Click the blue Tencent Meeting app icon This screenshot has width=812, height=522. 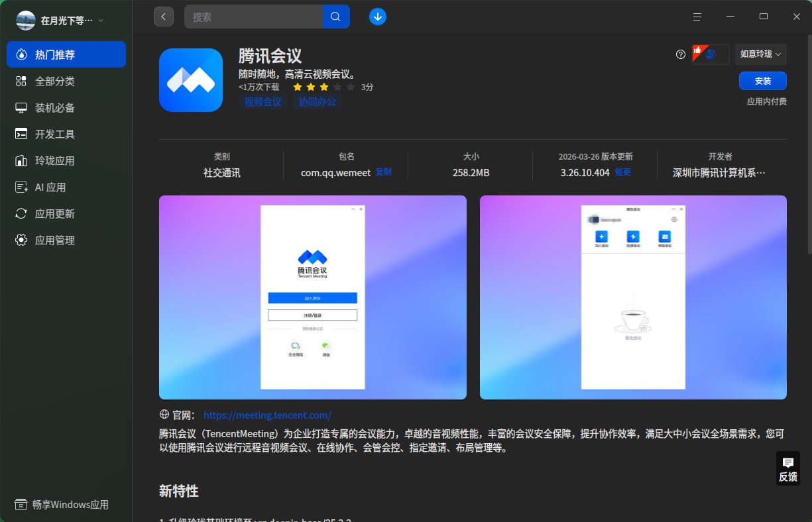coord(191,80)
